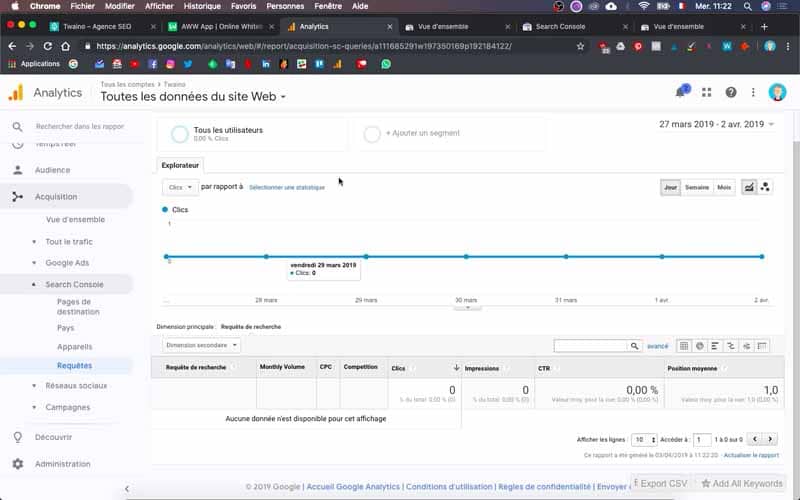Open the Historique menu
The image size is (800, 500).
click(202, 6)
